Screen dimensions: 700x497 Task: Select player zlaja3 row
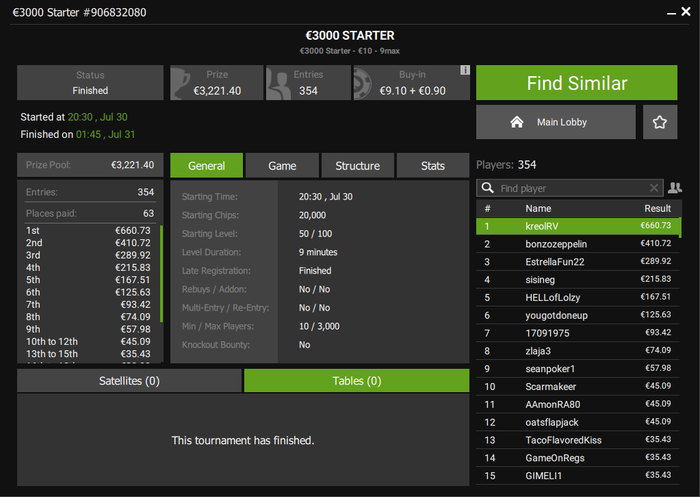[x=578, y=351]
